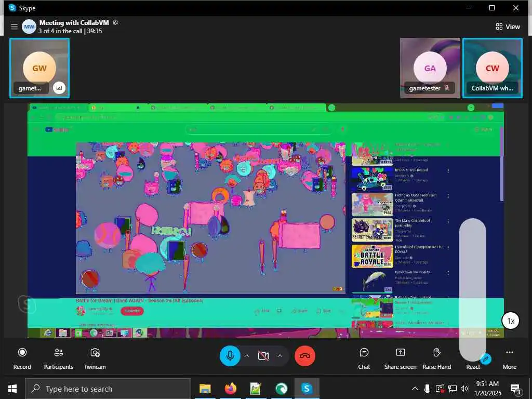Open the 9:51 AM clock calendar
Viewport: 532px width, 399px height.
tap(487, 389)
